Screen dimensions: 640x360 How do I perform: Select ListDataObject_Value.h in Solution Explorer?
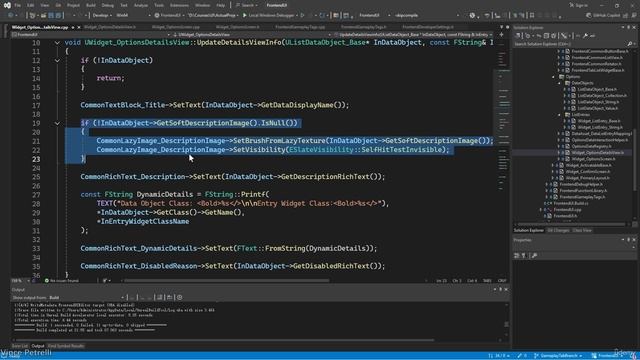tap(598, 108)
